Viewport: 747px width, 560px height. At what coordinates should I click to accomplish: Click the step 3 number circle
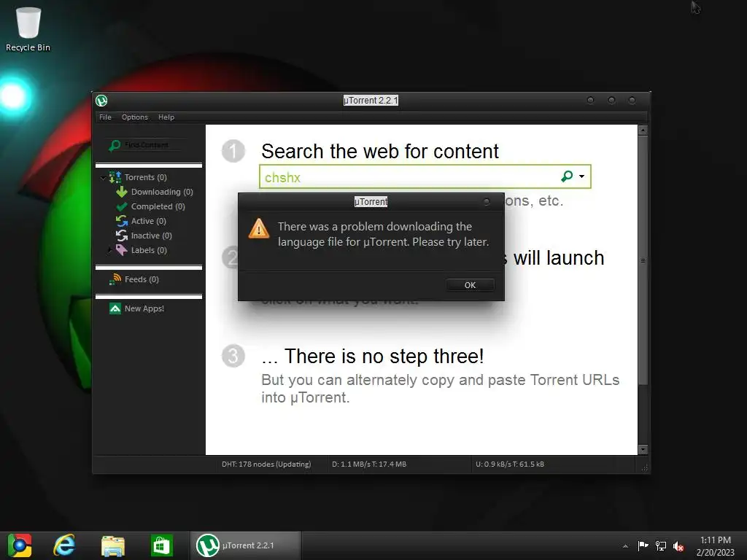233,356
